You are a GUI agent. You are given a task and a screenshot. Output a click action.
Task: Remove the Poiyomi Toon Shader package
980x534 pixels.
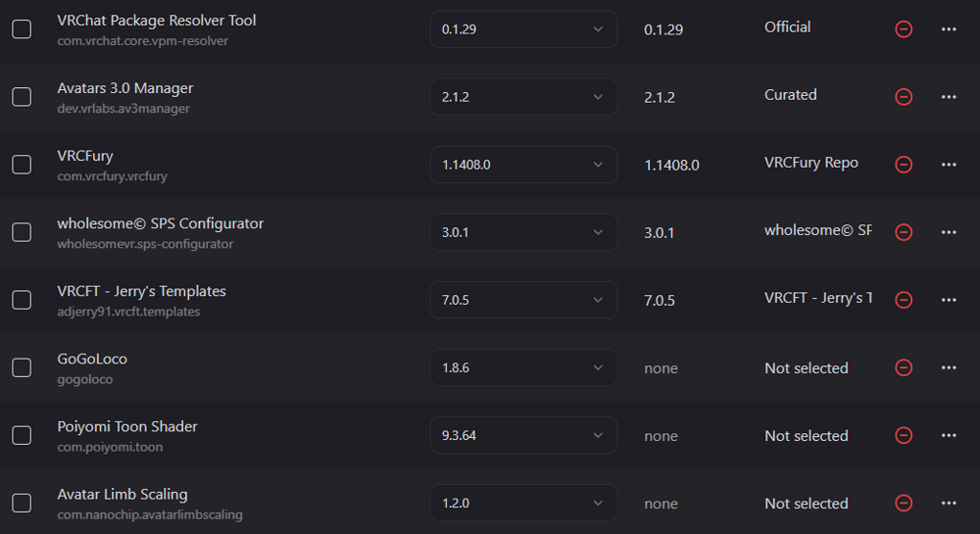point(904,435)
